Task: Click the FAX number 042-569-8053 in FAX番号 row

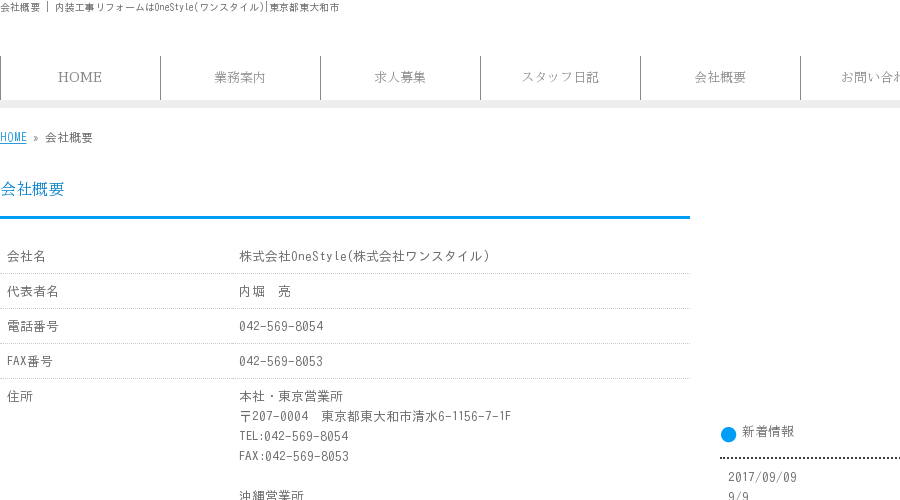Action: click(x=281, y=361)
